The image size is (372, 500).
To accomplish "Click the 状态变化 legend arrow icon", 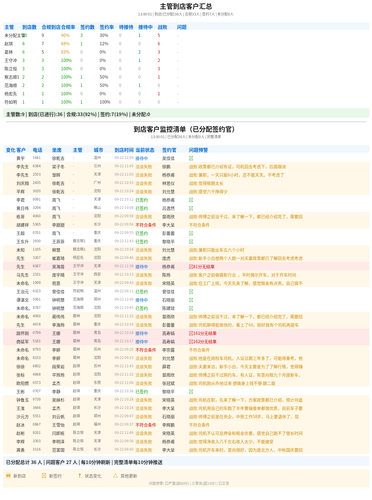I will [x=79, y=476].
